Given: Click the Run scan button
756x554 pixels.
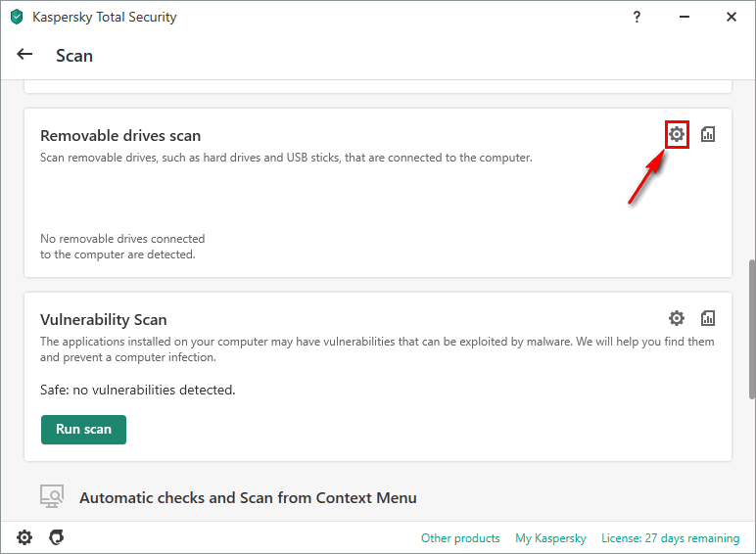Looking at the screenshot, I should 83,429.
